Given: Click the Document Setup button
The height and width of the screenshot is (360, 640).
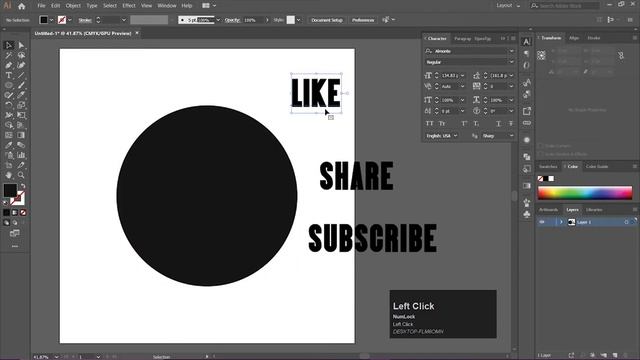Looking at the screenshot, I should click(327, 20).
